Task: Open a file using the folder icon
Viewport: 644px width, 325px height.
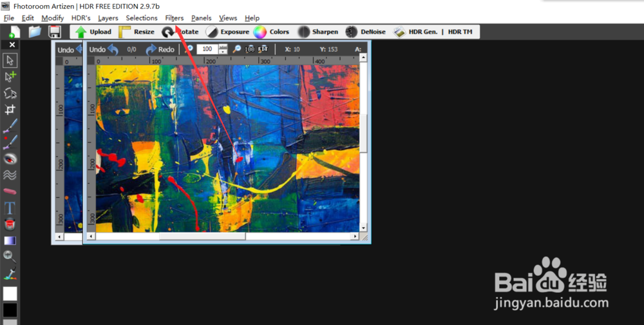Action: (x=35, y=32)
